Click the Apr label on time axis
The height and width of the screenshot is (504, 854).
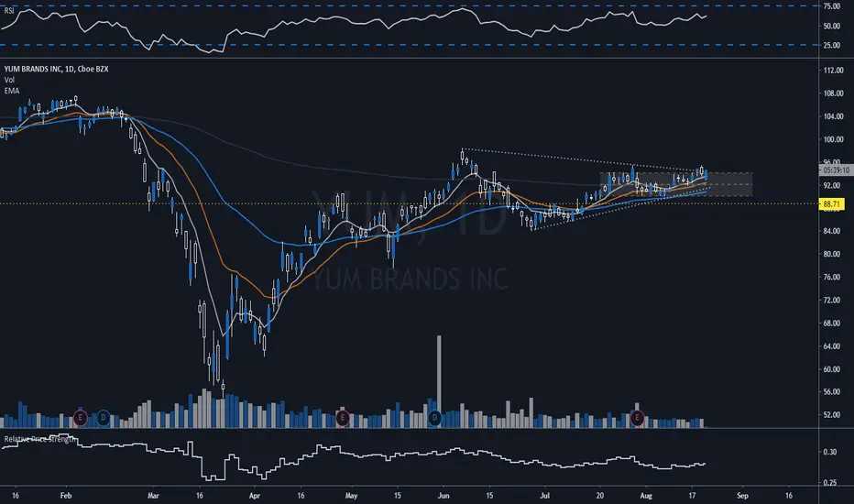click(x=255, y=496)
